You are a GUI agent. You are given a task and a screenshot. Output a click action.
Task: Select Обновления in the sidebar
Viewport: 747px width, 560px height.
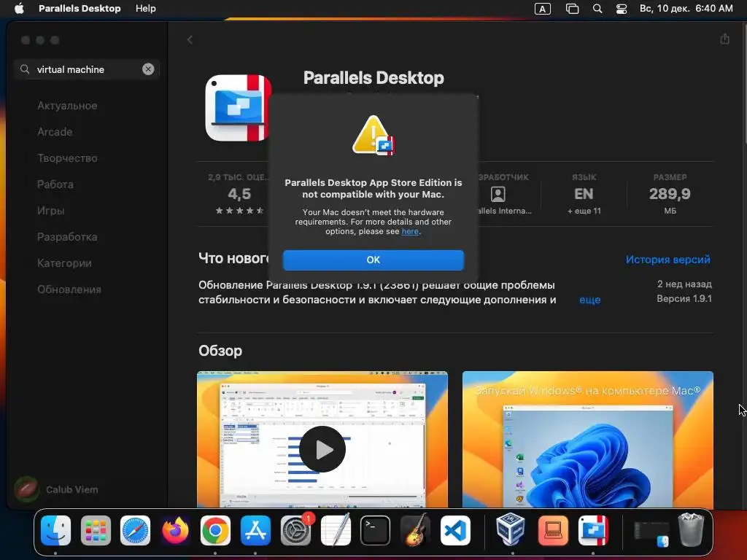tap(69, 289)
